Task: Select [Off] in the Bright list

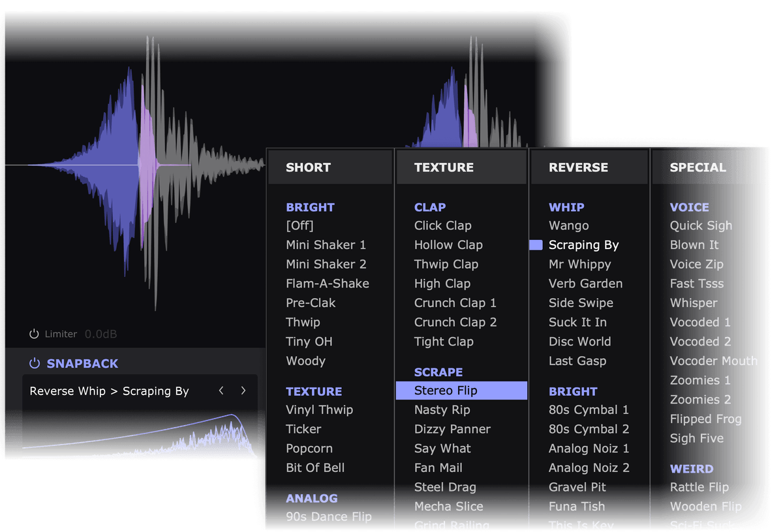Action: pyautogui.click(x=299, y=226)
